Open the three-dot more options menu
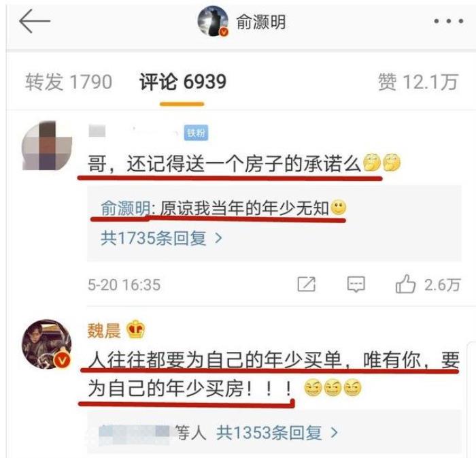 click(448, 21)
